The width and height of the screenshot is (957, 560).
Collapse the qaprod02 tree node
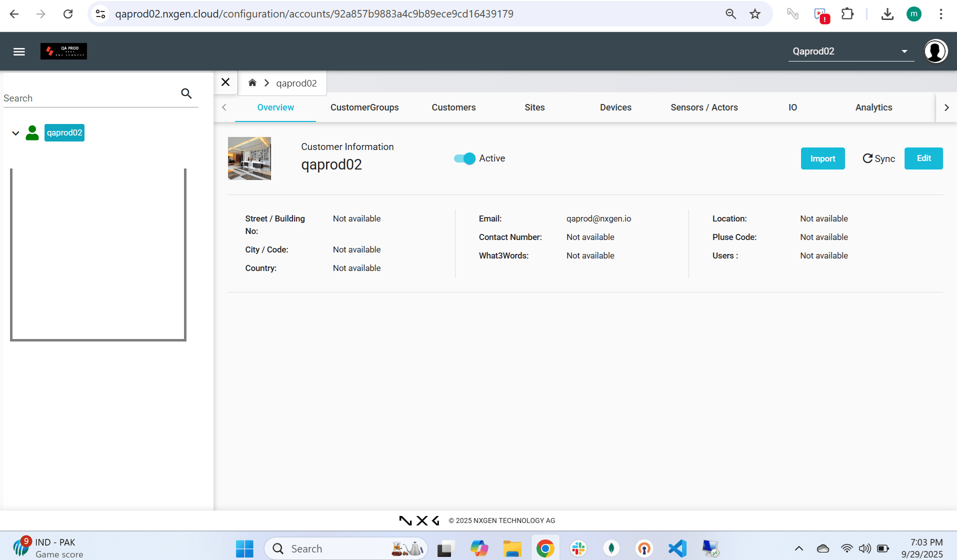point(15,133)
